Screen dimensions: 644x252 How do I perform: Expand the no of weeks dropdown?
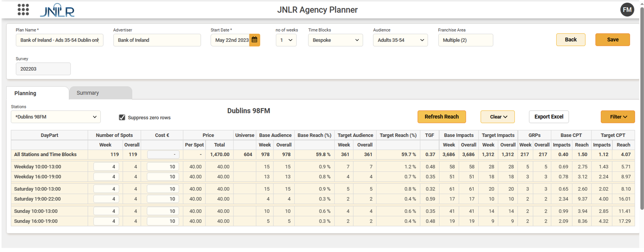[286, 40]
